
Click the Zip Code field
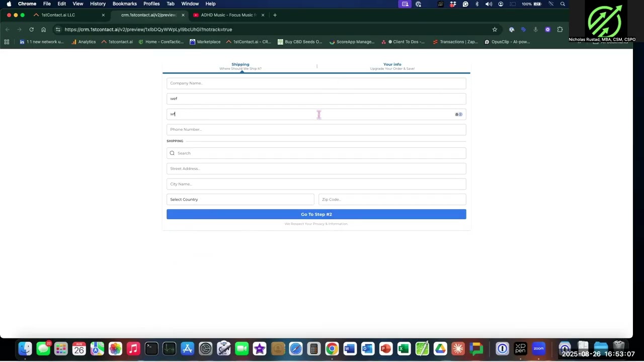[392, 200]
